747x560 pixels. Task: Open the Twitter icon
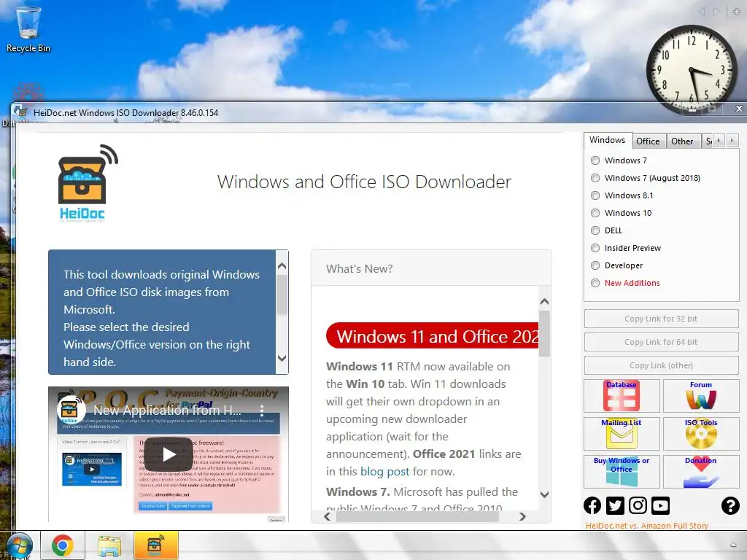[x=615, y=505]
